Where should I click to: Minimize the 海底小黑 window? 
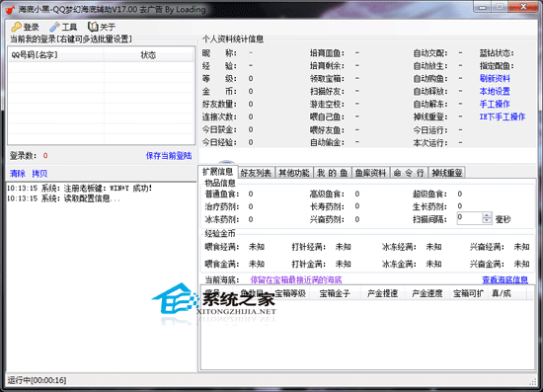(x=483, y=7)
